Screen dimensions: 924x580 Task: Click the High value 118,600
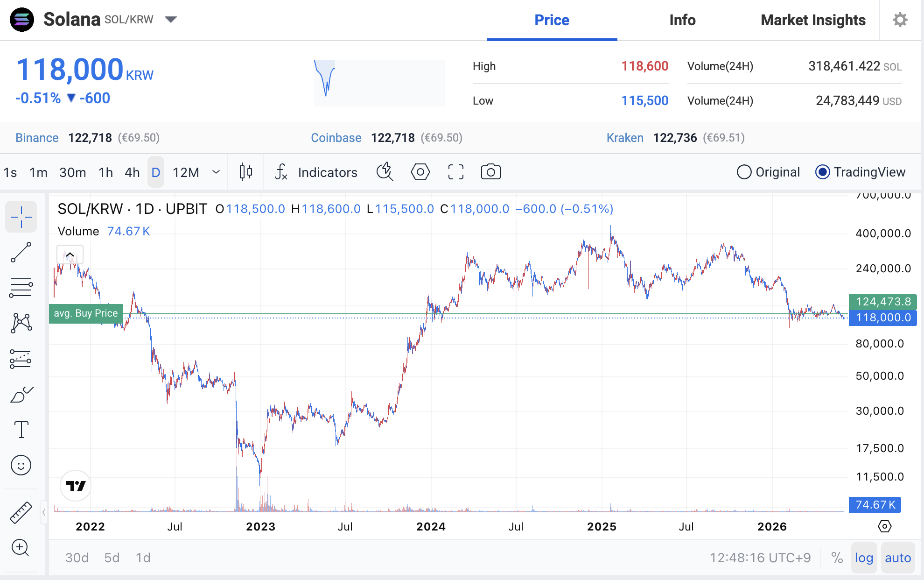(x=644, y=66)
